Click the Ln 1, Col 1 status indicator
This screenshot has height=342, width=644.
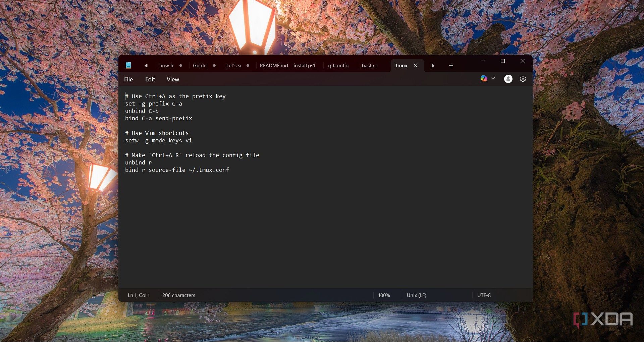139,295
